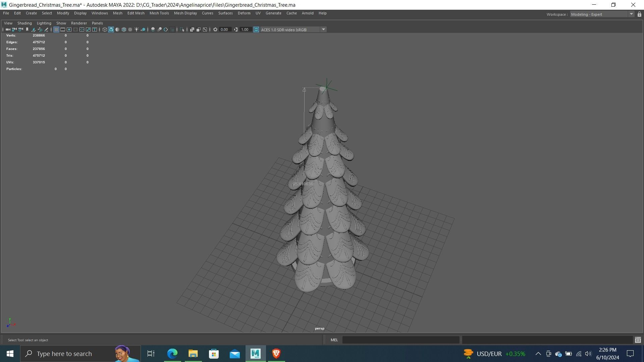Select Smooth Shade All cube icon
Viewport: 644px width, 362px height.
(x=111, y=29)
